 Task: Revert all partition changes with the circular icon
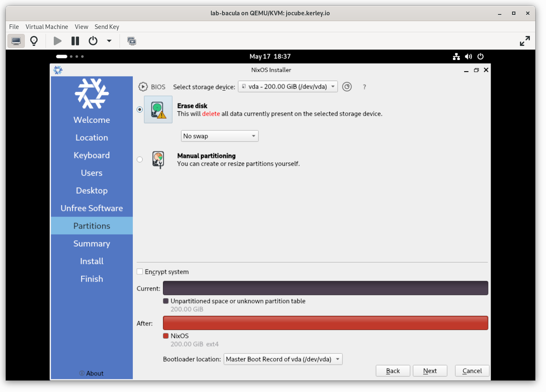pos(347,86)
